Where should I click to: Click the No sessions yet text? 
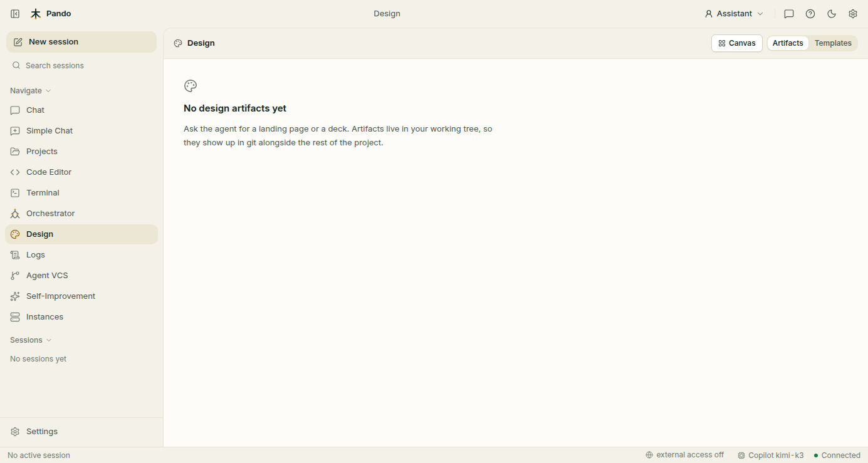tap(38, 359)
